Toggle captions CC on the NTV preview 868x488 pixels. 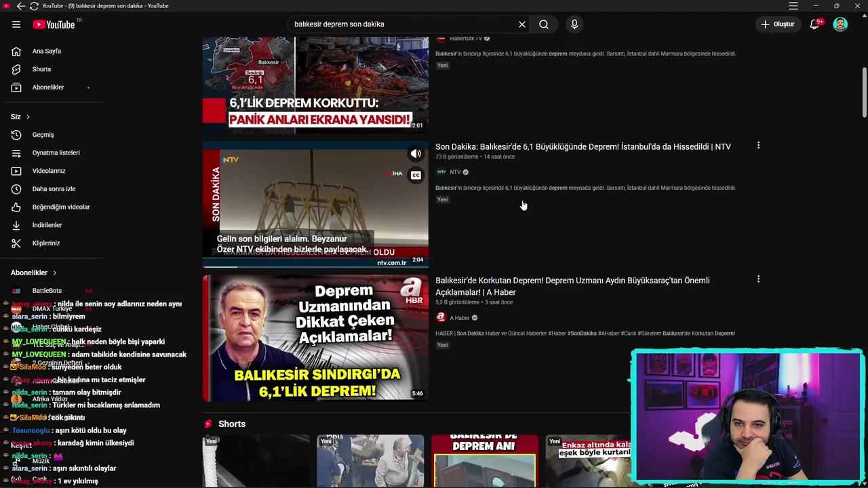tap(415, 175)
